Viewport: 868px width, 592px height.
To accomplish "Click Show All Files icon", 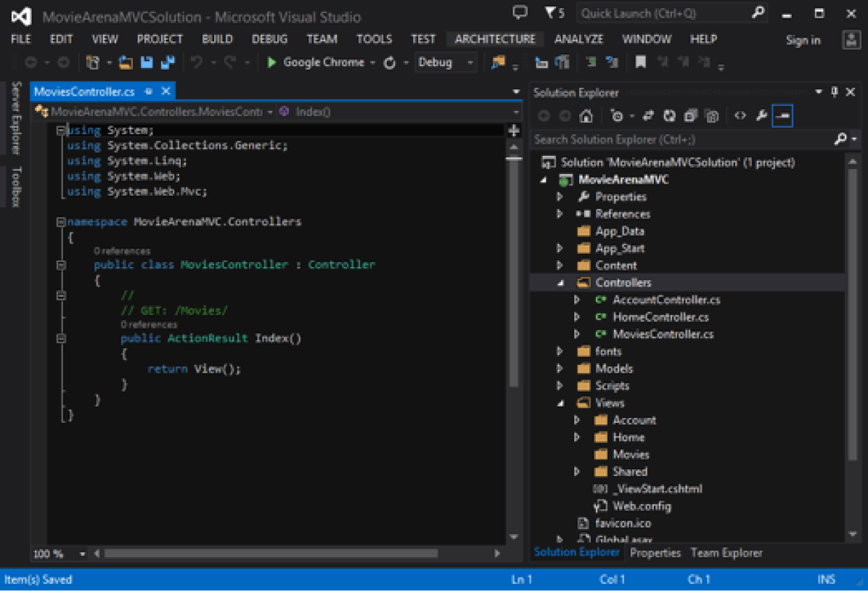I will point(713,115).
